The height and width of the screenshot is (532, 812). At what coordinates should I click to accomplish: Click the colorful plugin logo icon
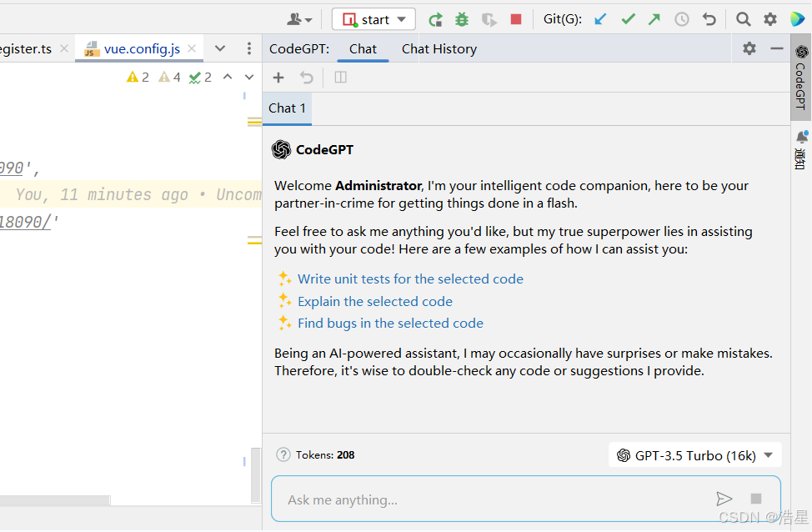coord(798,19)
